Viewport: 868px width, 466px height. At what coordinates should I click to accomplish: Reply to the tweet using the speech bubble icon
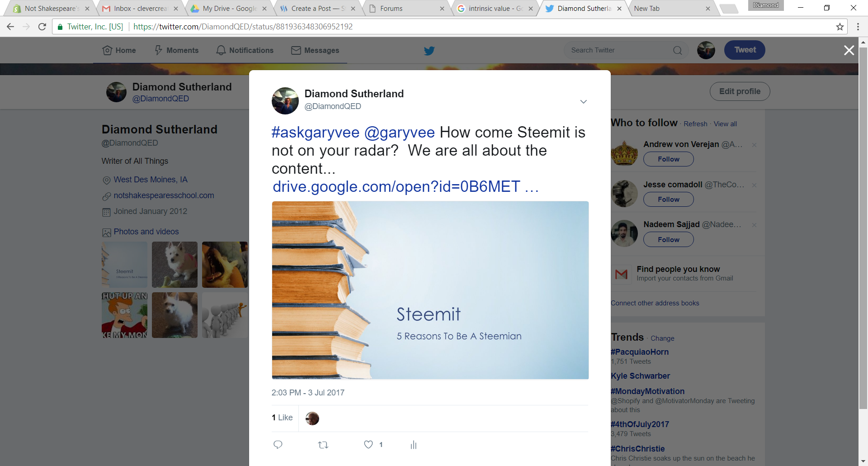coord(278,445)
